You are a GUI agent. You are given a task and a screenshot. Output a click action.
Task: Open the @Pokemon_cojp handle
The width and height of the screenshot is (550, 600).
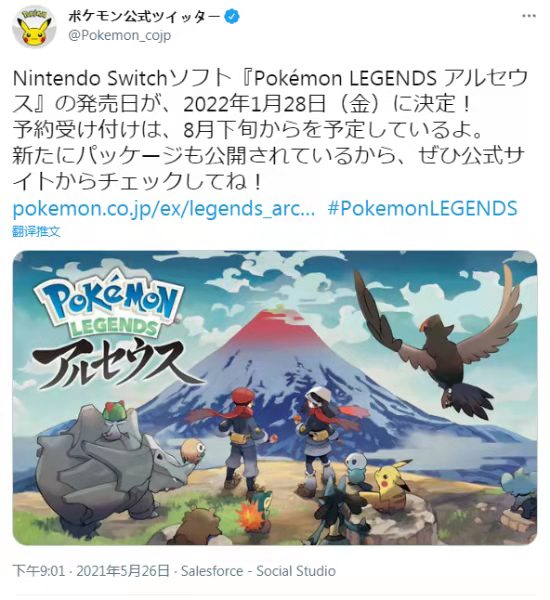(120, 36)
